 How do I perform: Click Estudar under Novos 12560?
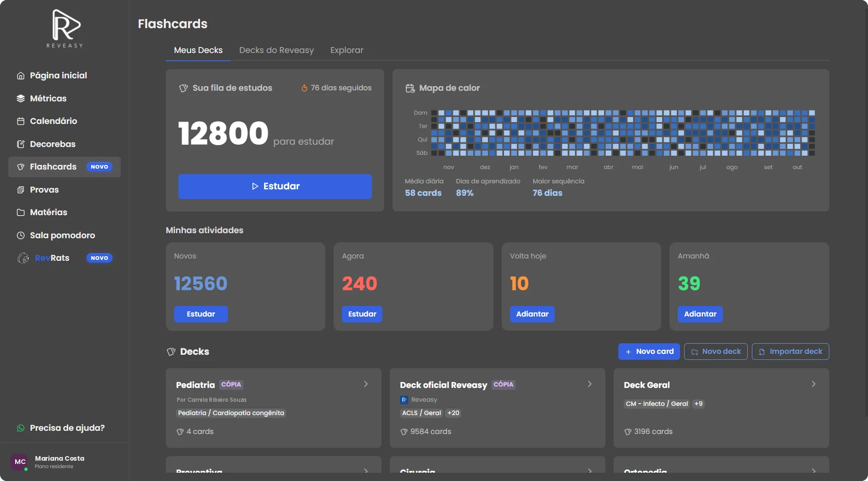[201, 314]
